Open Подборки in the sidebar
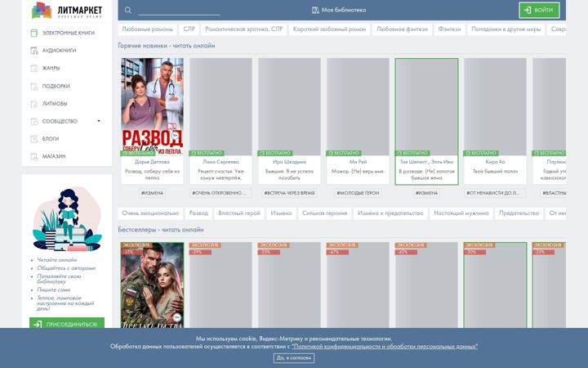Viewport: 588px width, 368px height. tap(56, 86)
